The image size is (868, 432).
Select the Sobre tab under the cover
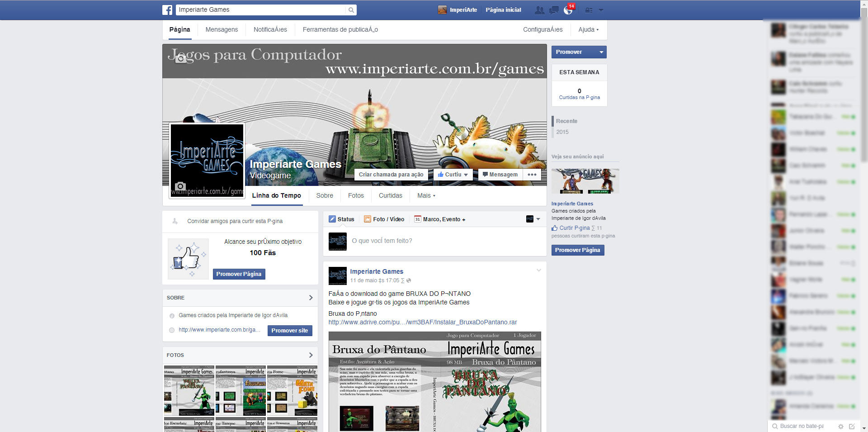[x=325, y=196]
